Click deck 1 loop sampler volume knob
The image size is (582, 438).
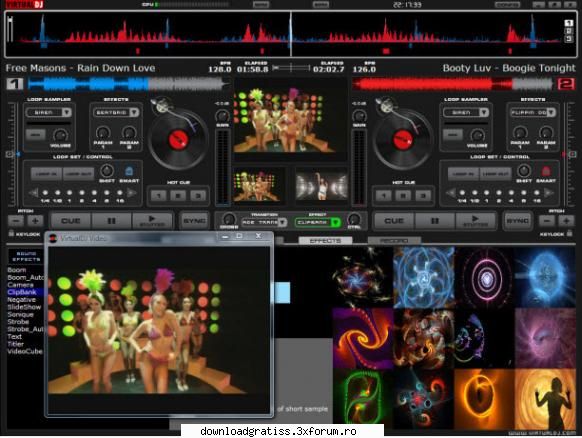pos(60,135)
